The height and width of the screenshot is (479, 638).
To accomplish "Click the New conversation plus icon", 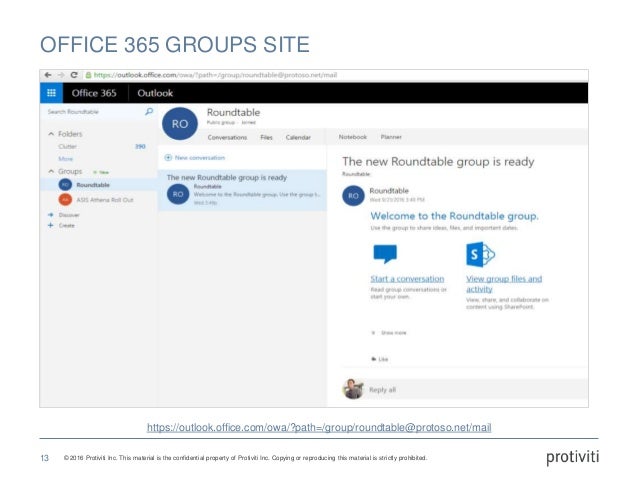I will coord(168,157).
